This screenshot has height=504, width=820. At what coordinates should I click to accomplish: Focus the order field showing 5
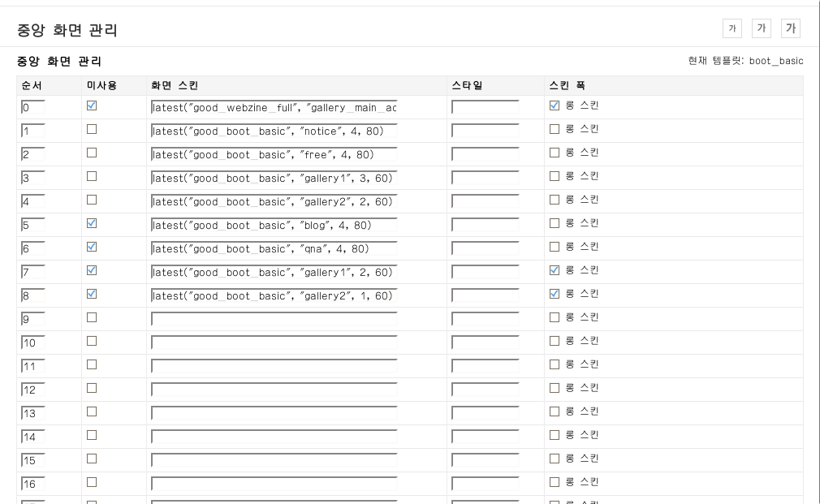(x=33, y=225)
